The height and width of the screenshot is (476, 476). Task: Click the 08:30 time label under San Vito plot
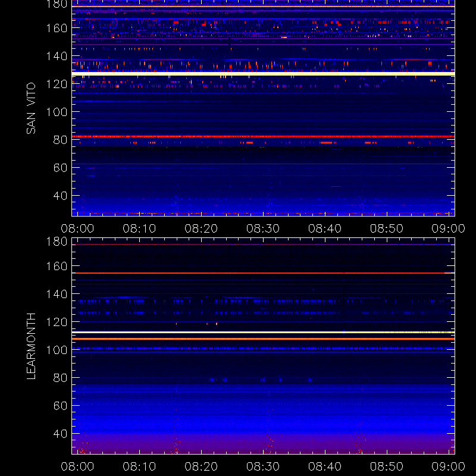point(263,228)
